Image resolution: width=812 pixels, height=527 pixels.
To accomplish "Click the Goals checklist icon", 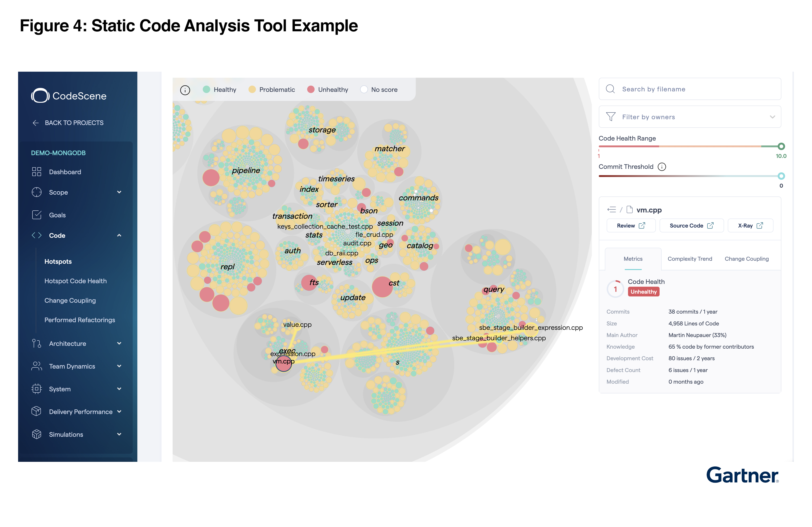I will click(36, 215).
